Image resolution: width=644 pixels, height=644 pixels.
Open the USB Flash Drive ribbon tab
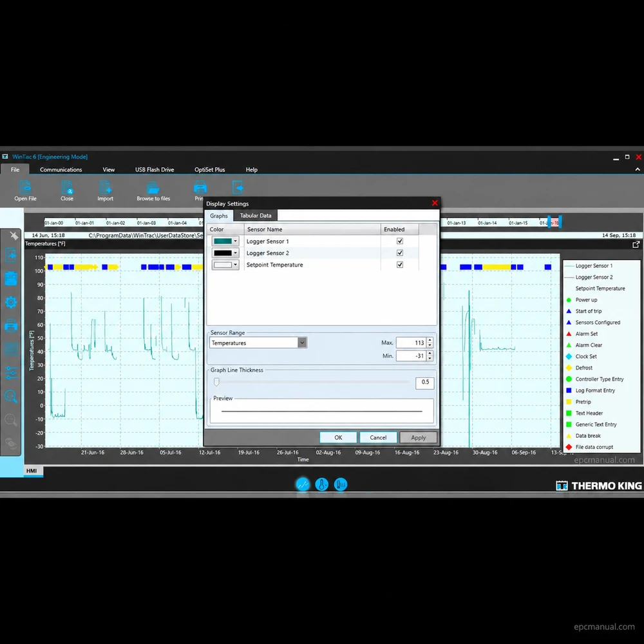tap(155, 169)
